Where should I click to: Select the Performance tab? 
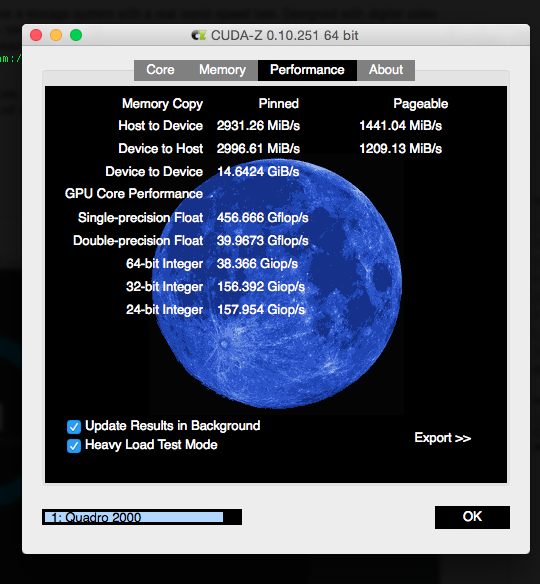click(x=307, y=70)
